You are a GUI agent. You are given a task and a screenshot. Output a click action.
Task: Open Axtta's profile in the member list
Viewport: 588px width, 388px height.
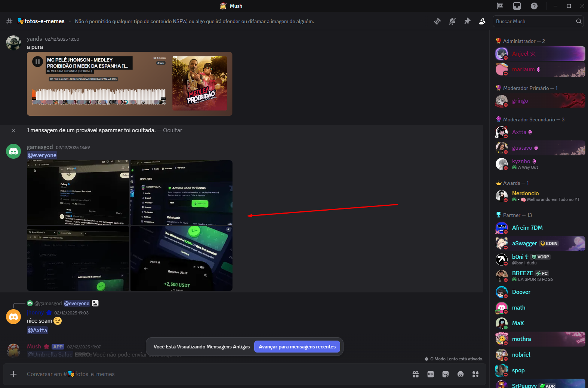pos(540,132)
